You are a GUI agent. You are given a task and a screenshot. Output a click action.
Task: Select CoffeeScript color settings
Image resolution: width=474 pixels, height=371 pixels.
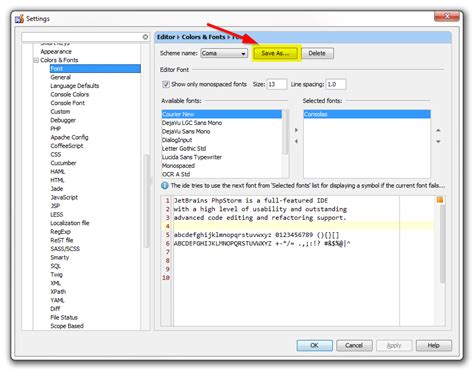point(67,146)
